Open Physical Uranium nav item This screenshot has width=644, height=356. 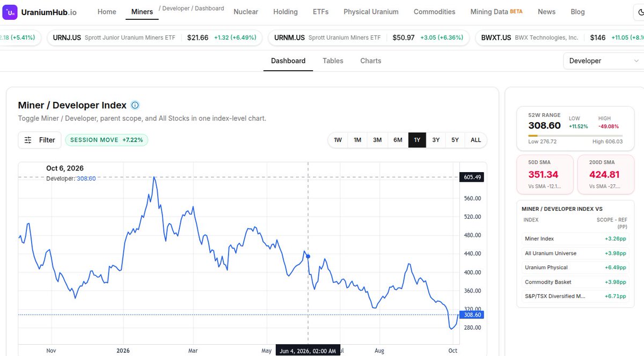(371, 12)
